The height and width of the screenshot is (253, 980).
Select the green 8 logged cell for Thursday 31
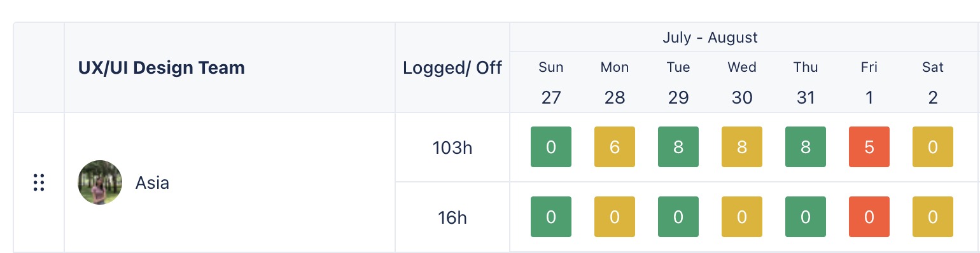806,147
